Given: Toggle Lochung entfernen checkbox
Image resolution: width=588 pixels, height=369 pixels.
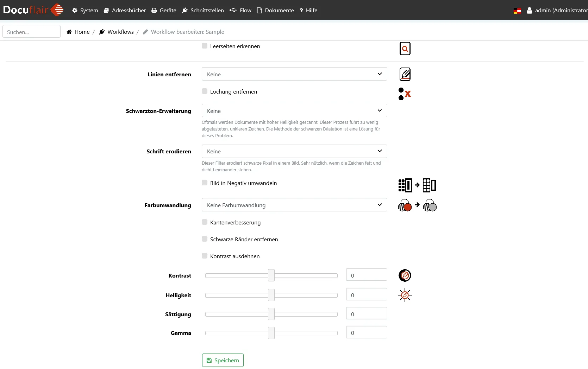Looking at the screenshot, I should click(x=205, y=91).
